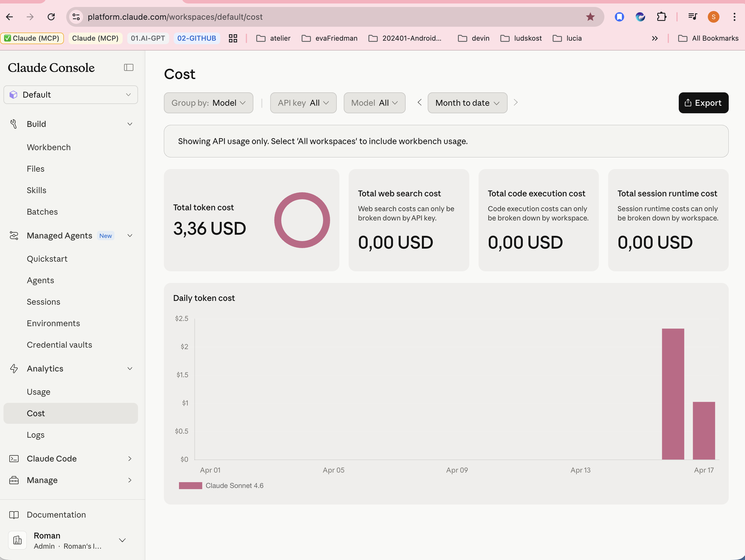745x560 pixels.
Task: Expand the Claude Code section chevron
Action: pos(130,459)
